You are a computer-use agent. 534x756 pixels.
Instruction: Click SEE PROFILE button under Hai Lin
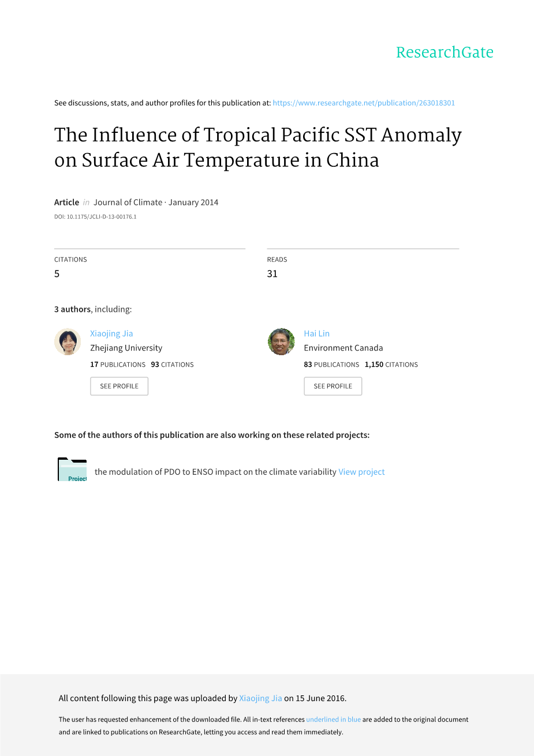[x=333, y=386]
